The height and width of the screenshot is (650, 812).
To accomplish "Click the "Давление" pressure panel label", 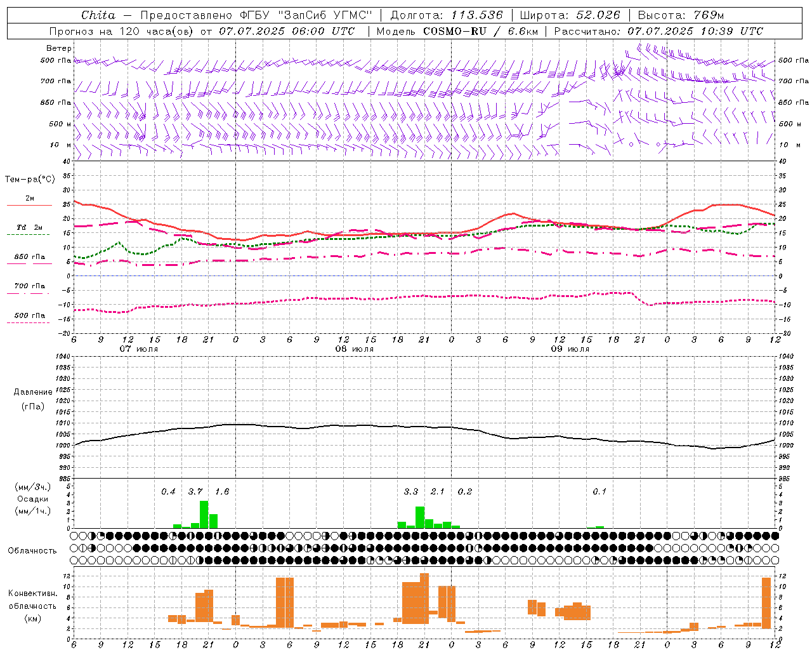I will [33, 392].
